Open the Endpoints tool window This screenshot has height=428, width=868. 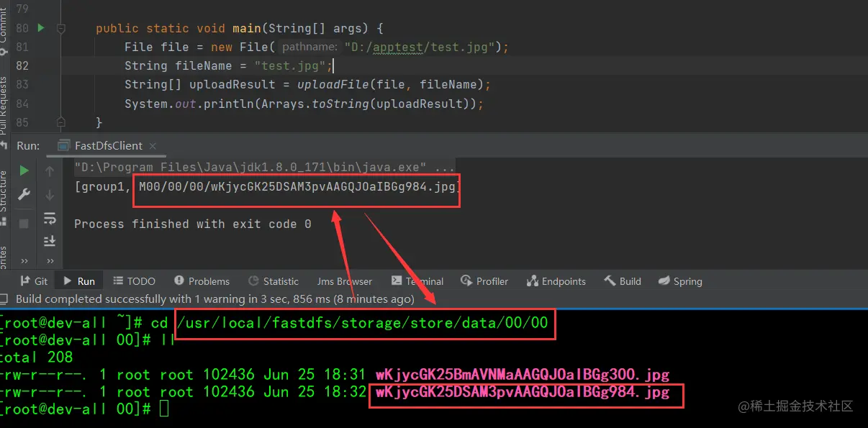(556, 281)
